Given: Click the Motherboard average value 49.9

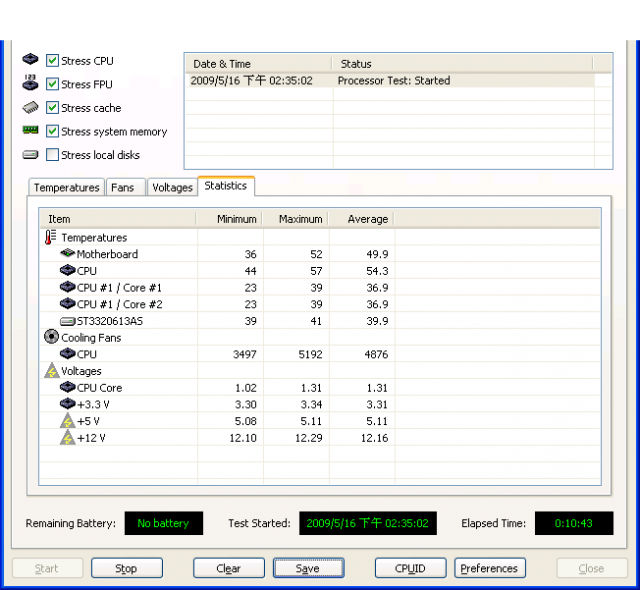Looking at the screenshot, I should click(377, 254).
